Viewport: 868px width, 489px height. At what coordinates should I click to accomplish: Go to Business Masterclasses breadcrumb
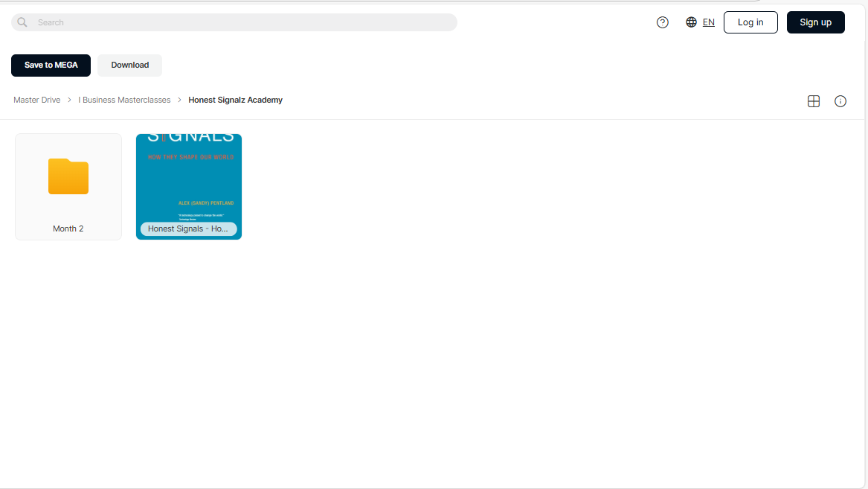coord(124,100)
